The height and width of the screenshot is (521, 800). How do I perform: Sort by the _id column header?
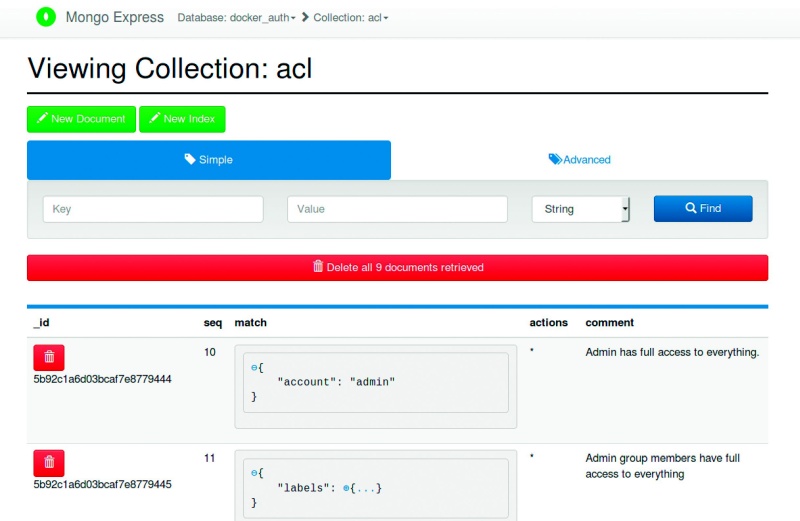[x=41, y=322]
